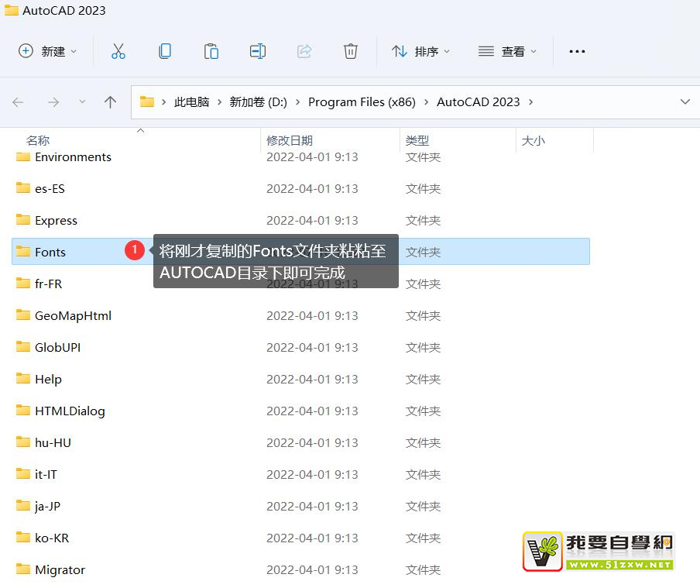The width and height of the screenshot is (700, 588).
Task: Open the 查看 (View) dropdown
Action: 507,51
